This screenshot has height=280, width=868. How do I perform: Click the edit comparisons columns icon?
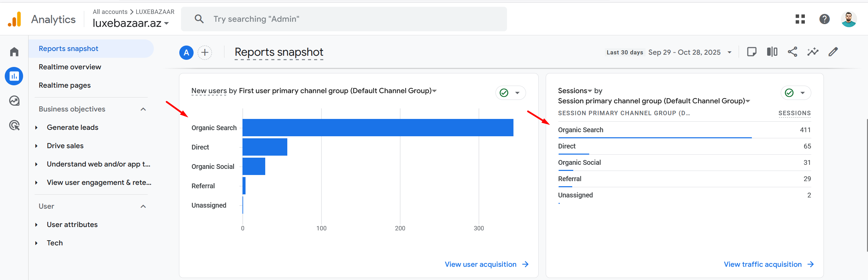pyautogui.click(x=772, y=52)
